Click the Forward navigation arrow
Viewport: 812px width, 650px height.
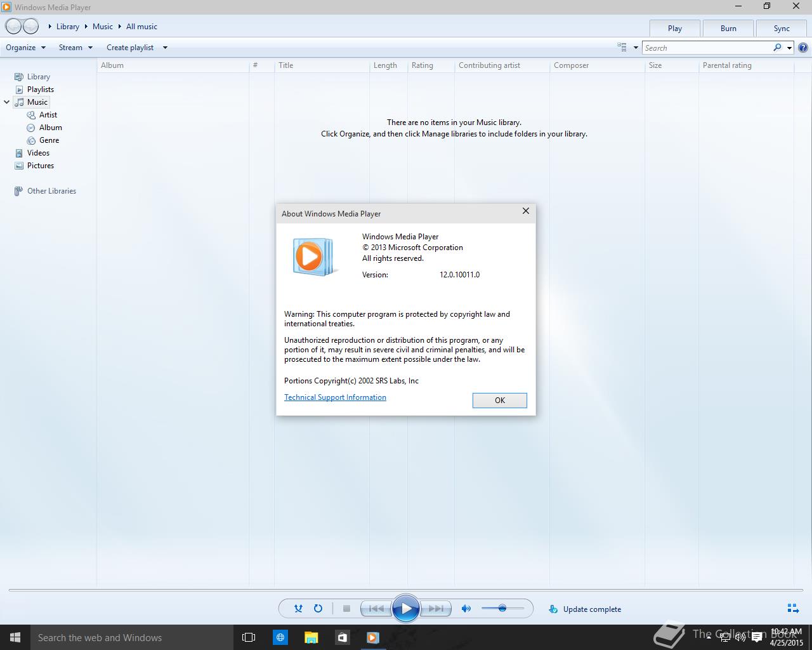point(31,26)
